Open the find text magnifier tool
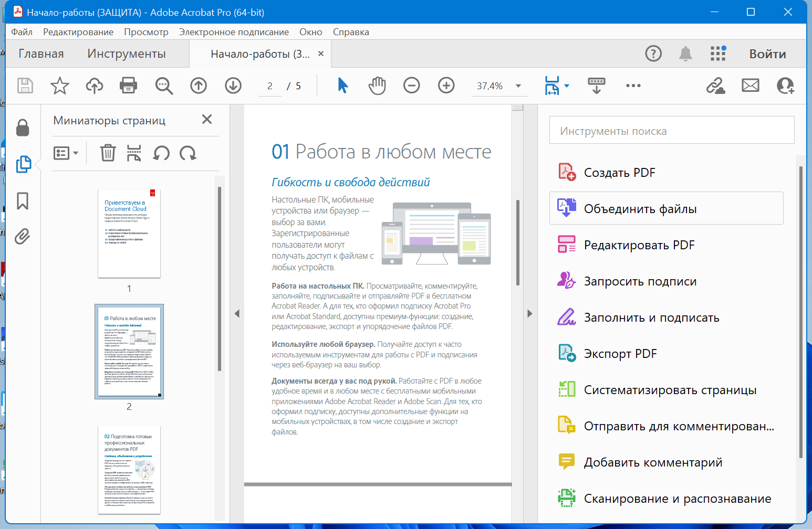This screenshot has height=529, width=812. [164, 86]
